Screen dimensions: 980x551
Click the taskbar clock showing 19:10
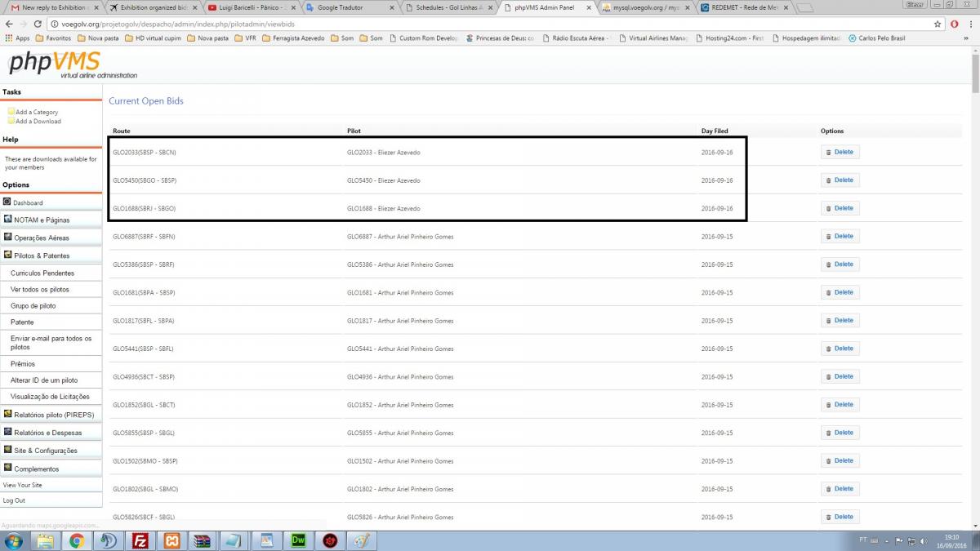(952, 540)
